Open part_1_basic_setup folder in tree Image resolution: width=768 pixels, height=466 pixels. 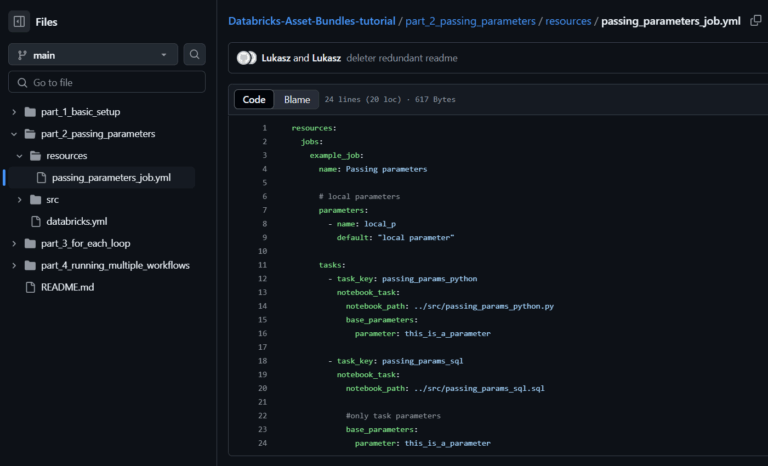[80, 112]
